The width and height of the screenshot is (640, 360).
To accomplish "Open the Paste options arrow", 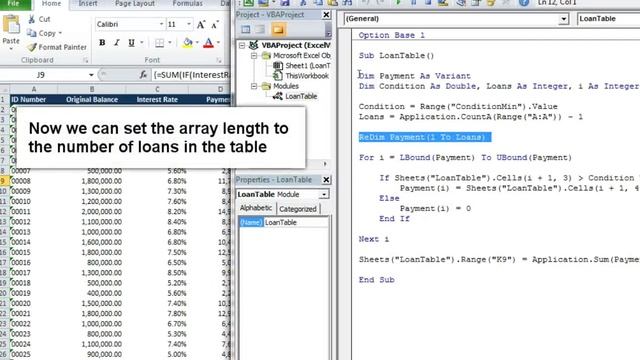I will (11, 49).
